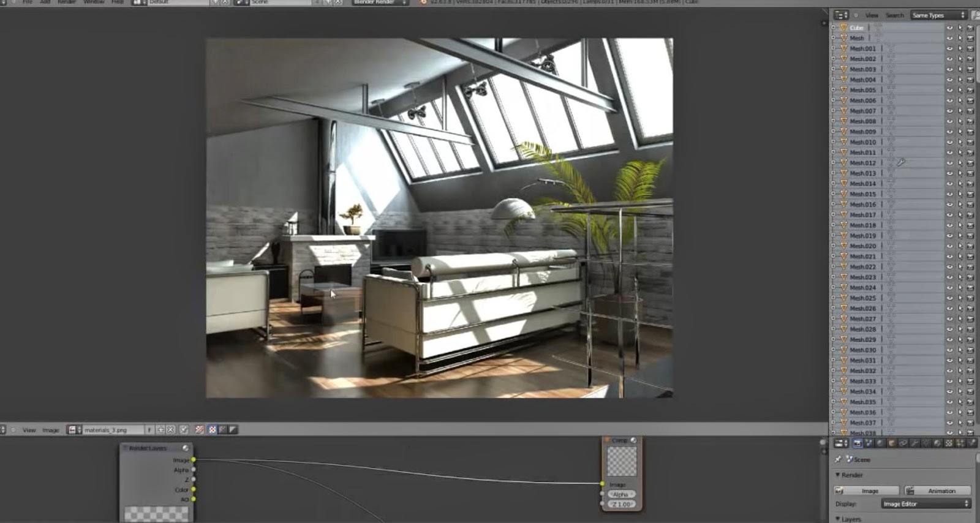
Task: Expand the Mesh.010 tree entry
Action: tap(834, 142)
